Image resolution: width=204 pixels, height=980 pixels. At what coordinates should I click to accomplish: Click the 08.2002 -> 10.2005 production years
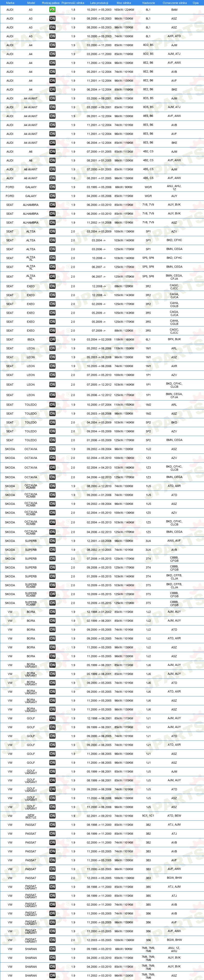[x=99, y=550]
